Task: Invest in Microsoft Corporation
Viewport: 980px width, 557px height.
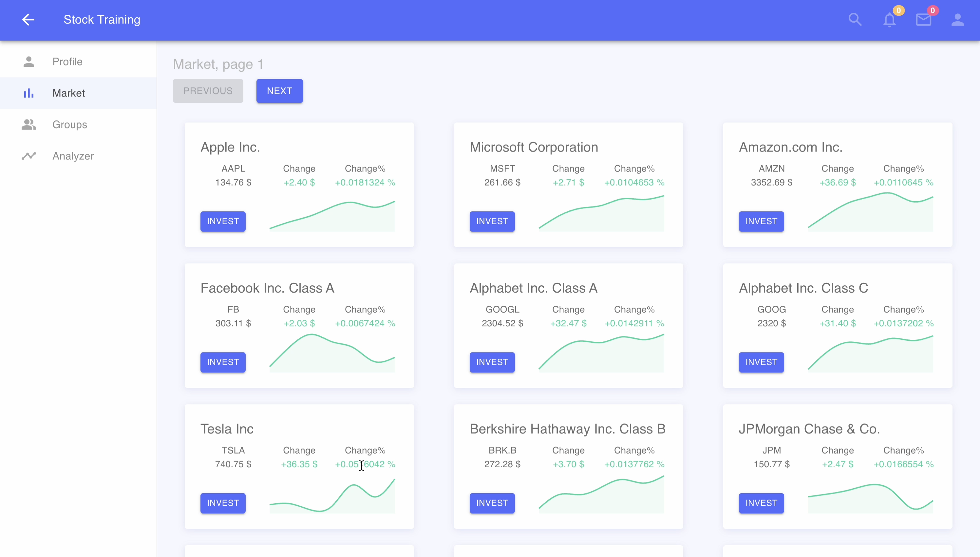Action: pos(492,221)
